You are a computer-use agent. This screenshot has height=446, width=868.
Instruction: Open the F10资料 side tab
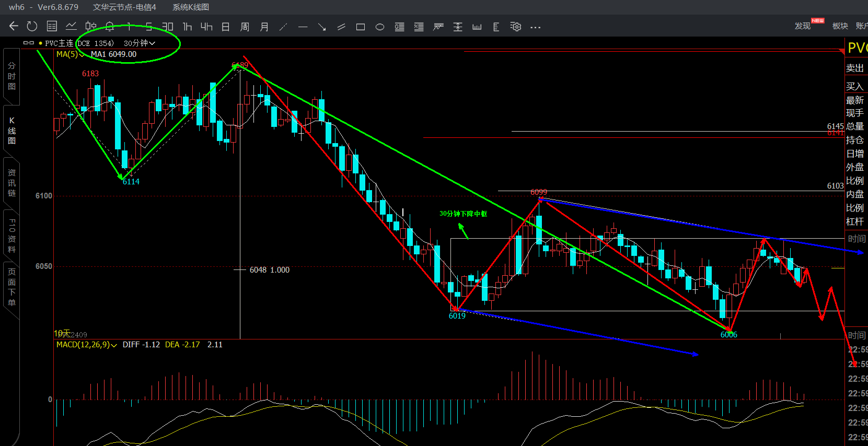[11, 236]
